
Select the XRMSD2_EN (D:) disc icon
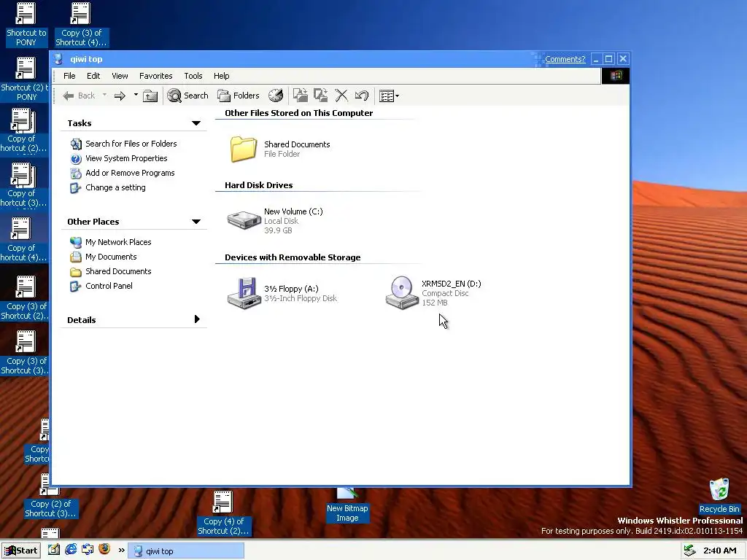pos(402,292)
